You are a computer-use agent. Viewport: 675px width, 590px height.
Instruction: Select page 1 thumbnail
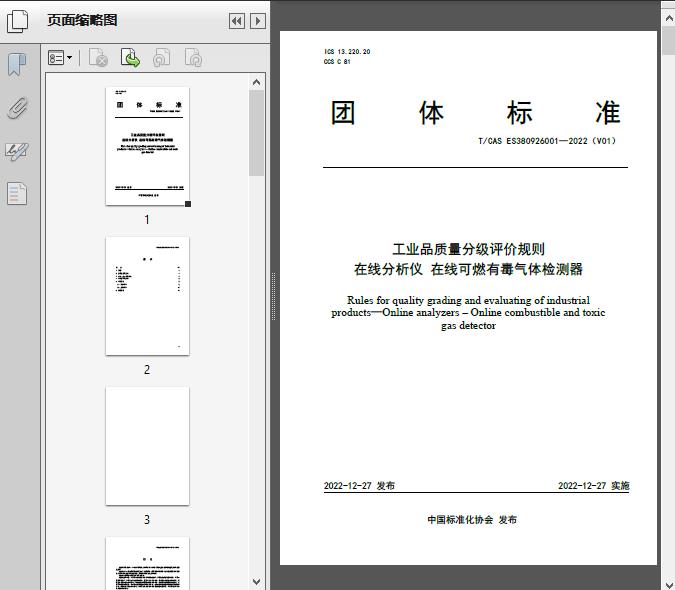coord(147,146)
